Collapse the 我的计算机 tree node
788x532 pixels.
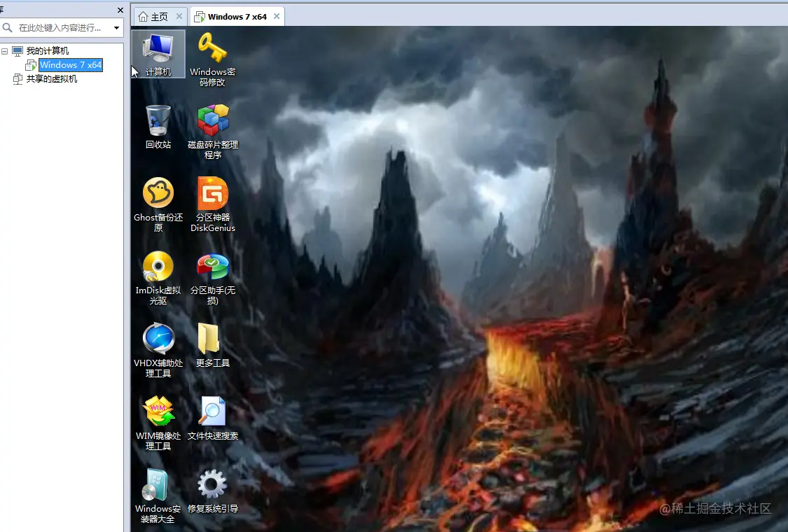point(4,51)
